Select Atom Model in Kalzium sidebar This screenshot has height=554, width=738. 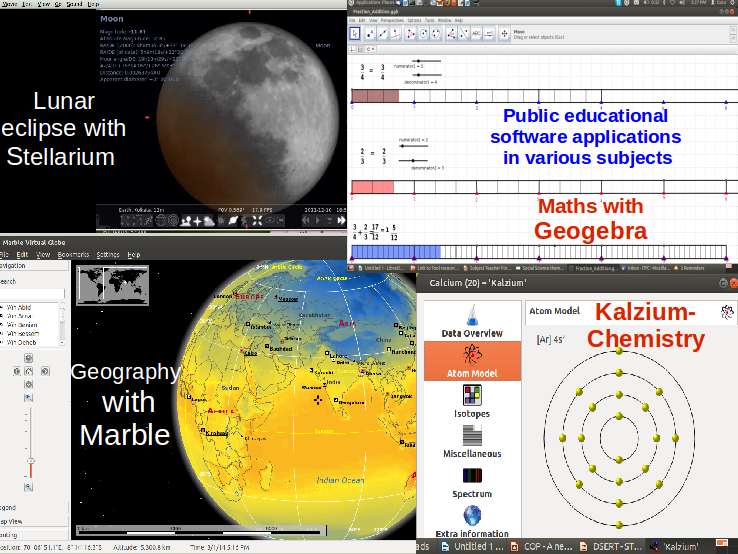click(x=472, y=361)
